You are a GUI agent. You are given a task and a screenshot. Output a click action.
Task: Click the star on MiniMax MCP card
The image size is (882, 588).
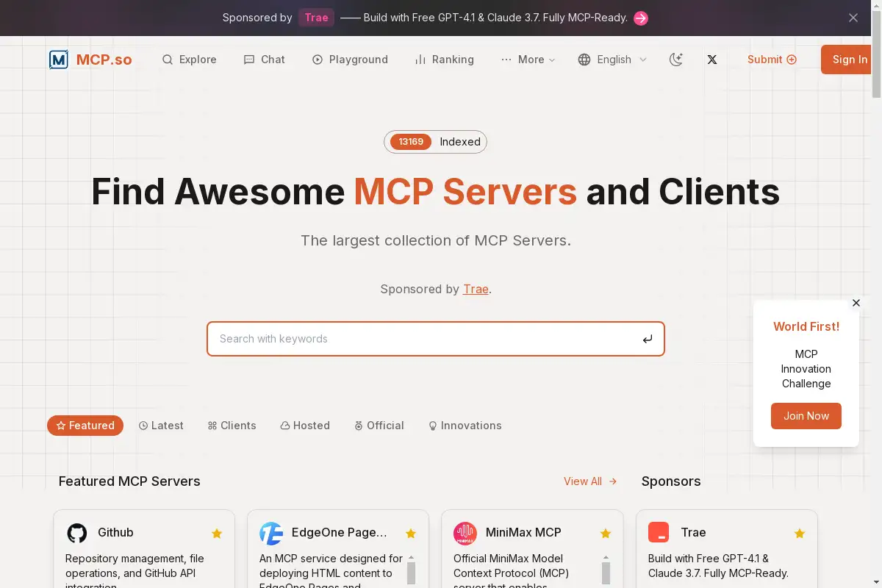(606, 534)
